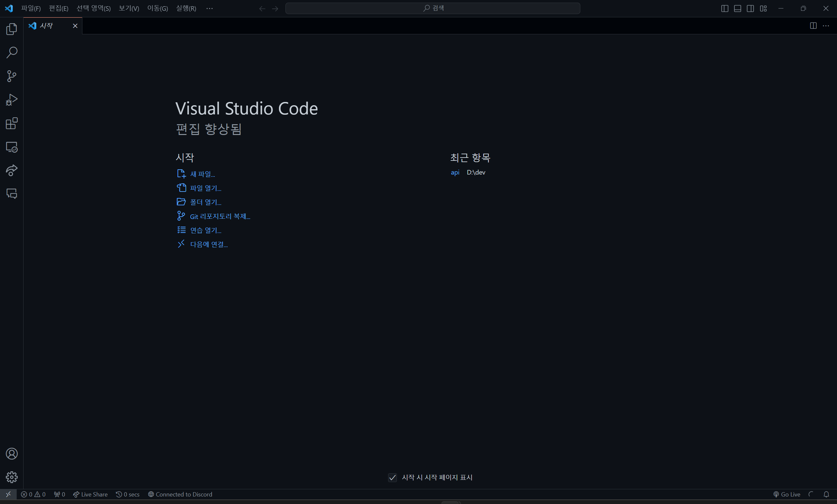Open Customize Layout button in title bar
The height and width of the screenshot is (504, 837).
[x=763, y=8]
